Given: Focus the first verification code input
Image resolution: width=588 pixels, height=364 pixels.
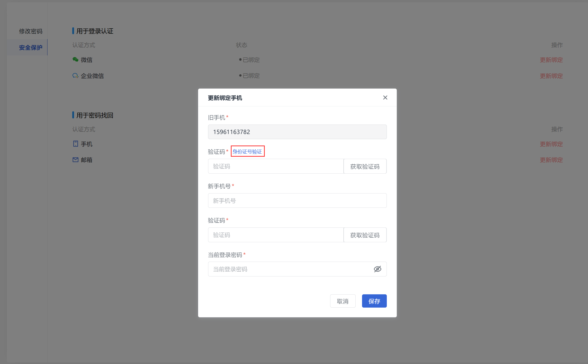Looking at the screenshot, I should [275, 166].
